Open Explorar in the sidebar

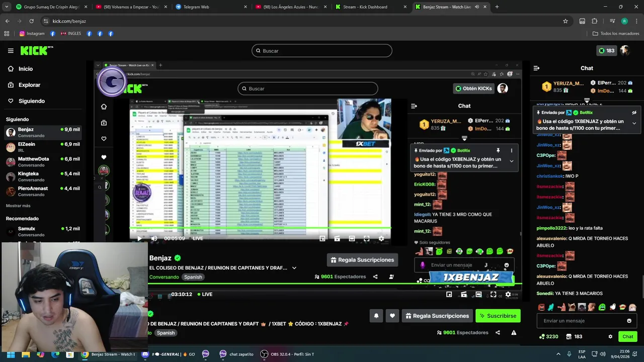29,85
